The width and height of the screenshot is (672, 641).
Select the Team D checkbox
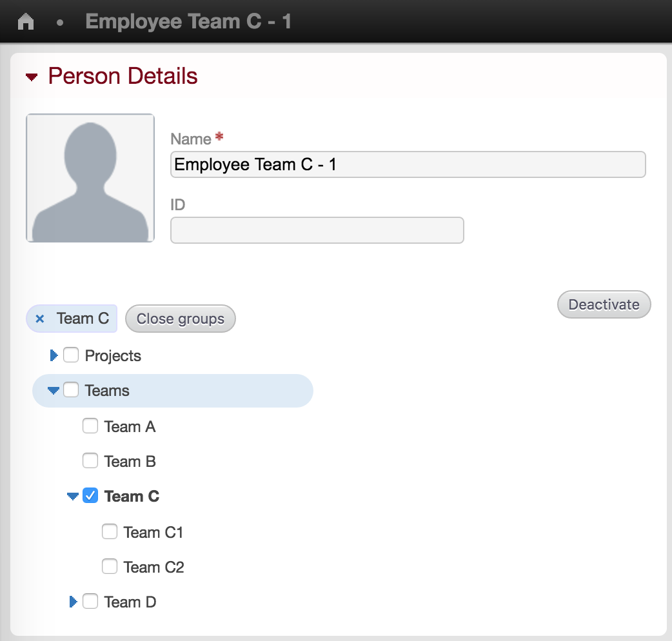(90, 601)
